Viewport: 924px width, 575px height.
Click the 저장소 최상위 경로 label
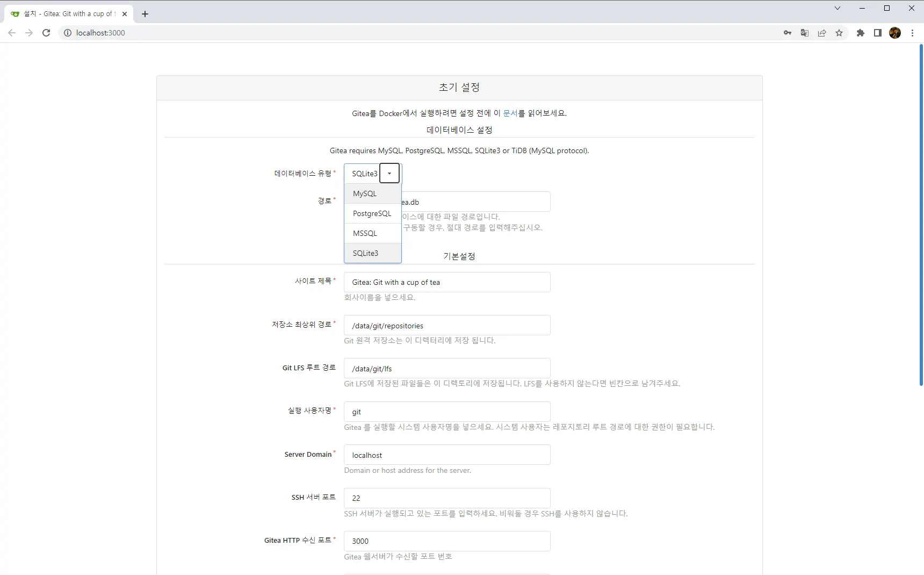pos(301,325)
